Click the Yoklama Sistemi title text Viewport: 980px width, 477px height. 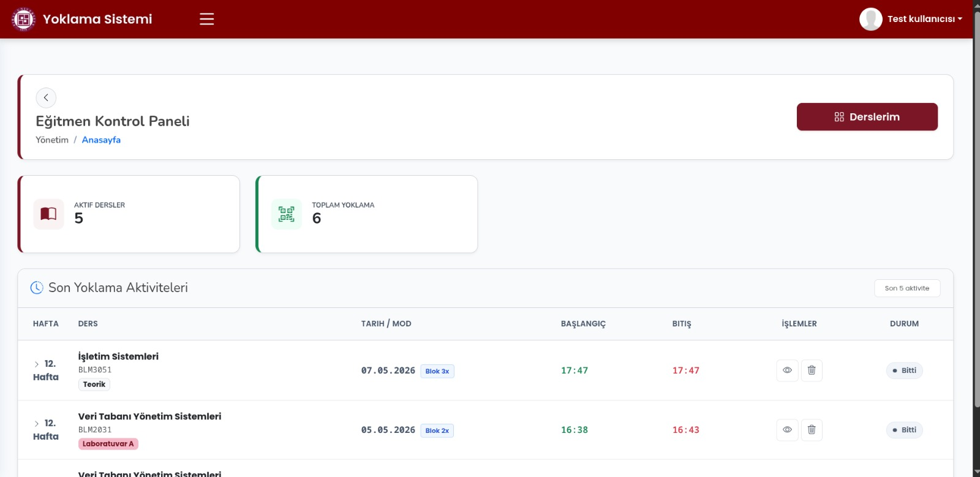click(x=97, y=19)
